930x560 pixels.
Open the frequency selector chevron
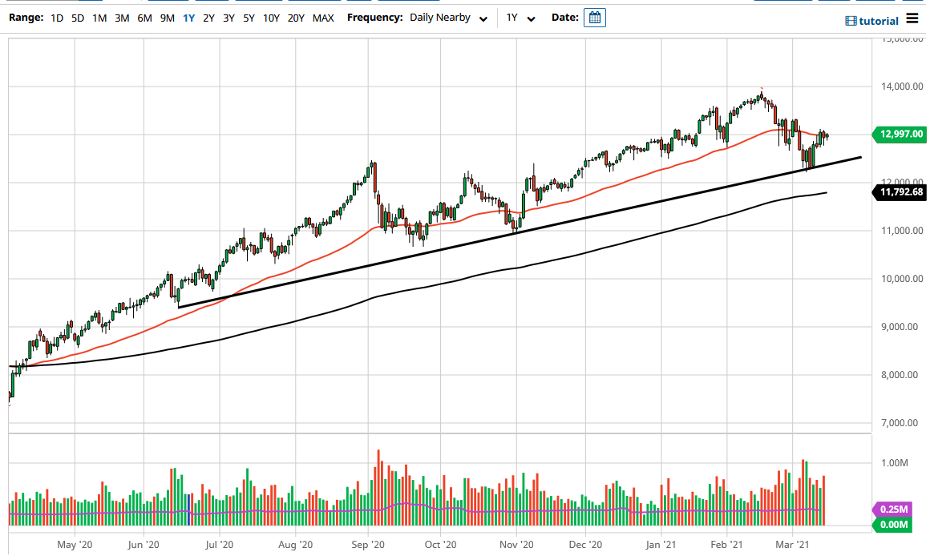(482, 17)
